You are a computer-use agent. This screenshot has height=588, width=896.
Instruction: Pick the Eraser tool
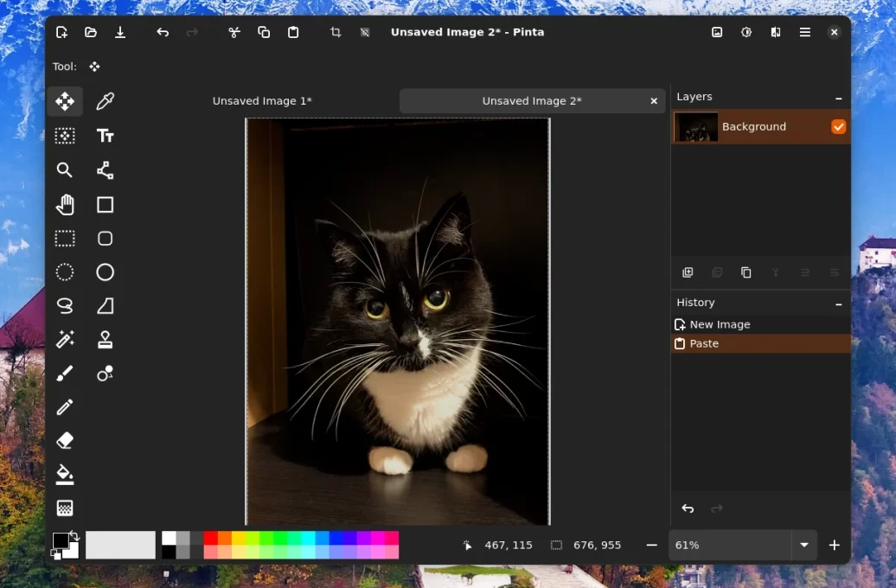(65, 441)
